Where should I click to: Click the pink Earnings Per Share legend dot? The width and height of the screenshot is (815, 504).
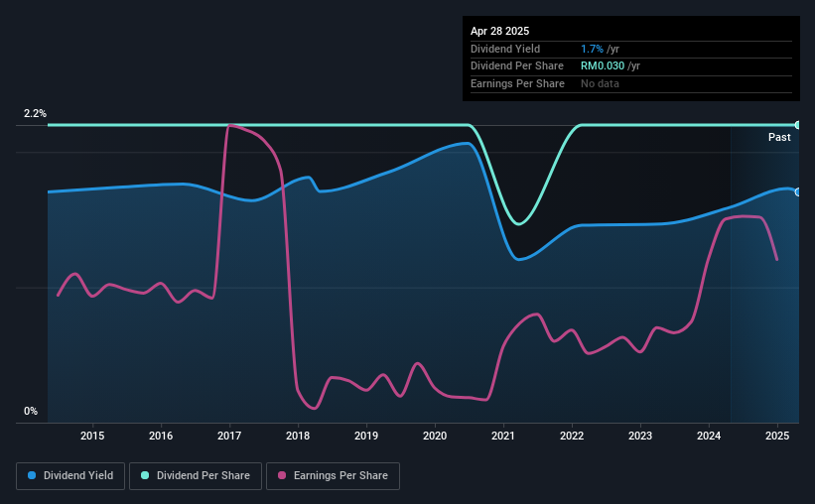pos(282,475)
